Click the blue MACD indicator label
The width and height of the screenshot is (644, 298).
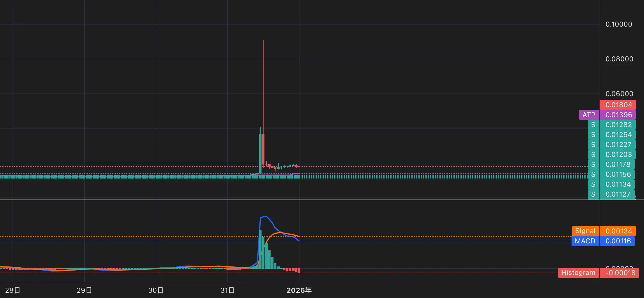(585, 241)
